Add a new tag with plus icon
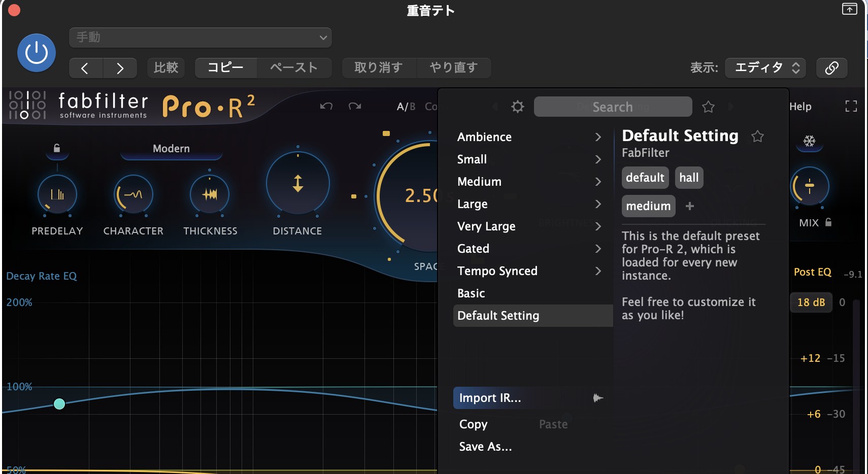Screen dimensions: 868x474 690,206
